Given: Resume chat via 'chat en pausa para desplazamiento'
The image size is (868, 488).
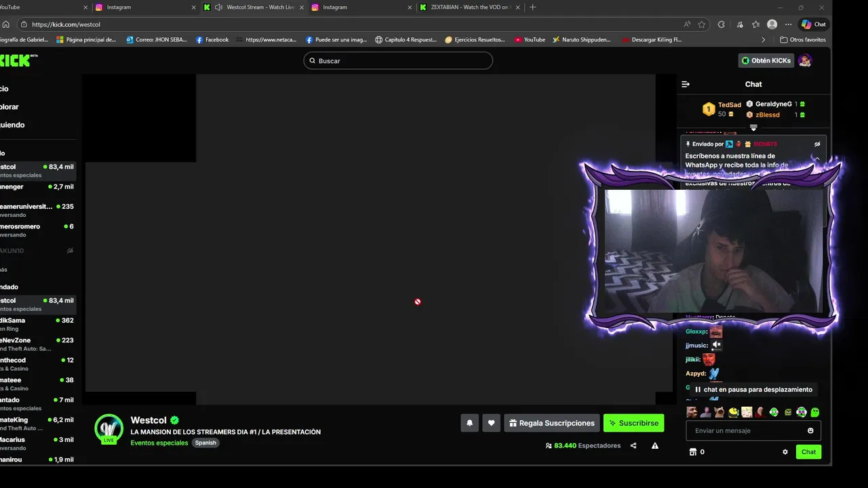Looking at the screenshot, I should click(x=753, y=390).
